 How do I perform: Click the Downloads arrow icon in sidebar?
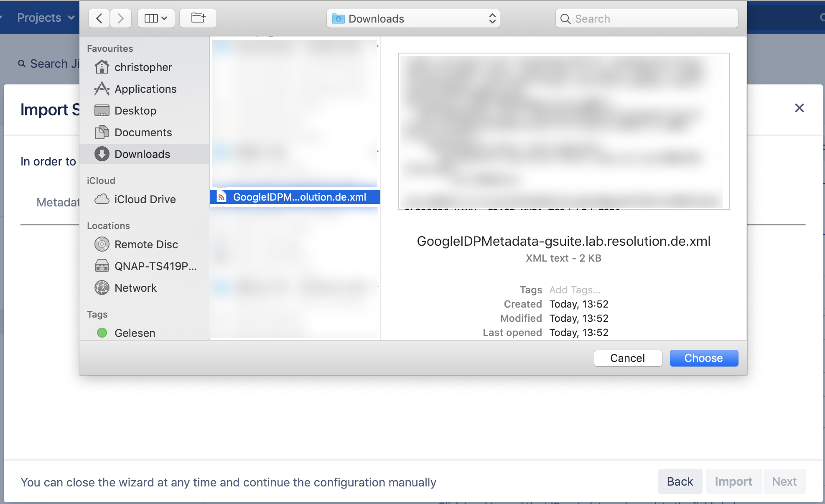102,154
